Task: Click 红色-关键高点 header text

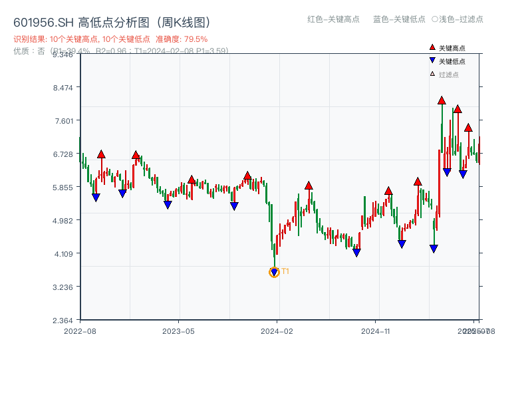Action: point(333,19)
